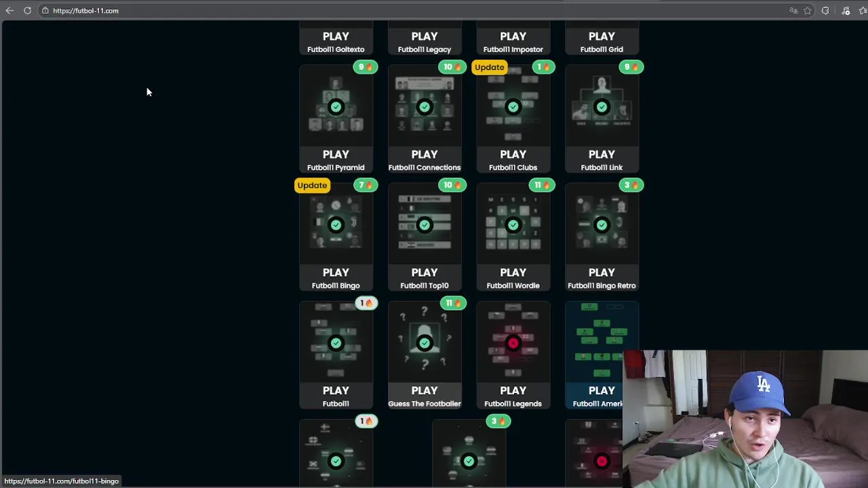868x488 pixels.
Task: Click green checkmark on Futbol11 Clubs
Action: click(x=513, y=107)
